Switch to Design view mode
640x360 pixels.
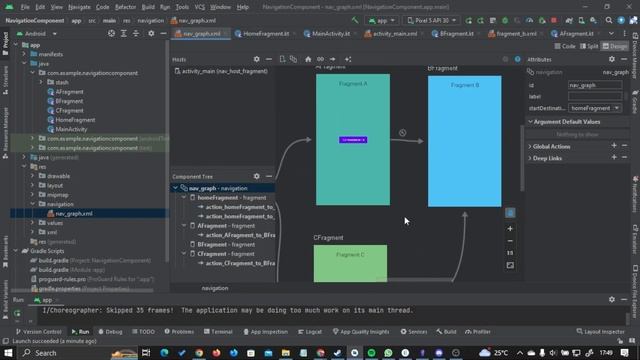tap(615, 46)
